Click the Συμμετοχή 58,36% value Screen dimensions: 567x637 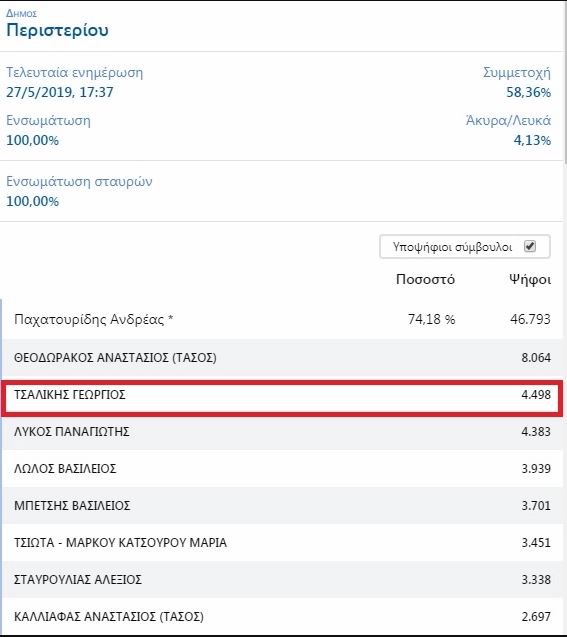pyautogui.click(x=528, y=92)
